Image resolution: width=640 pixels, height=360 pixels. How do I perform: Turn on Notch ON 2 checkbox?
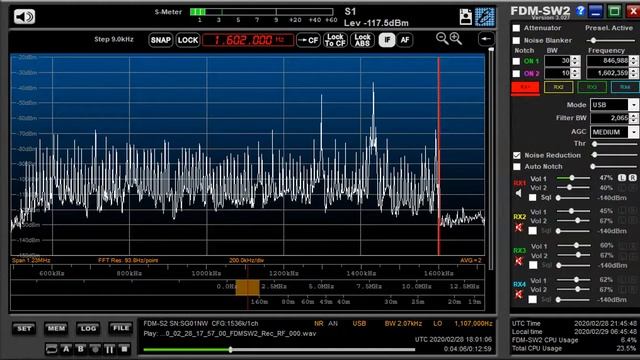coord(516,73)
